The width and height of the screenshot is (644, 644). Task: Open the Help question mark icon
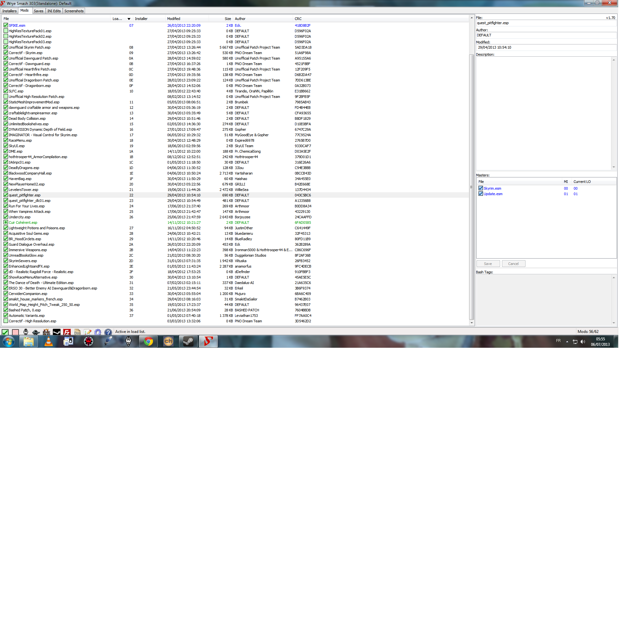coord(108,332)
